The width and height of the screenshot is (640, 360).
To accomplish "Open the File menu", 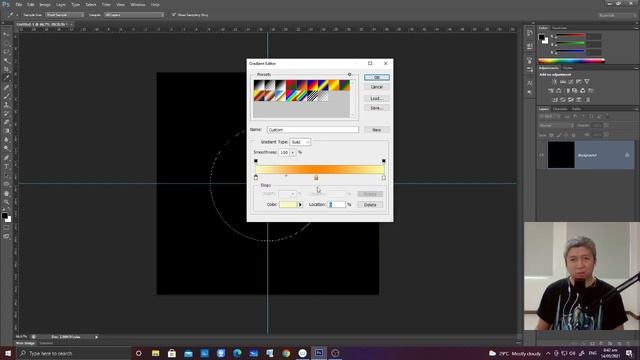I will (19, 4).
